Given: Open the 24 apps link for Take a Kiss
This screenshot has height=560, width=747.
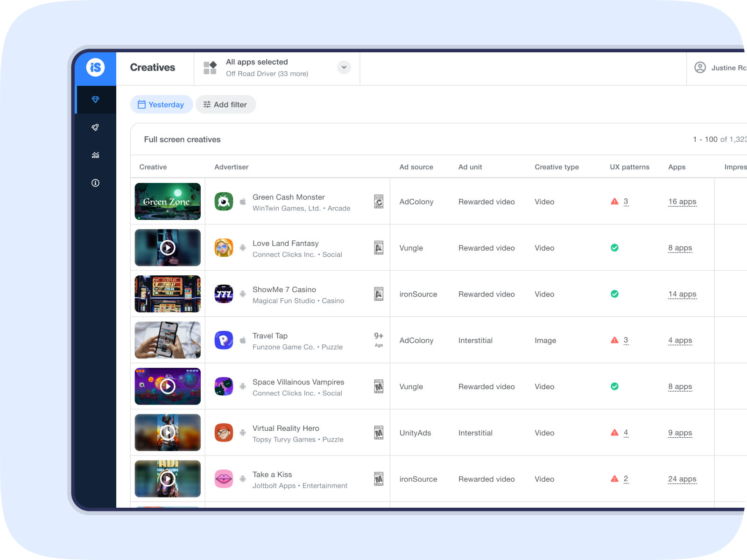Looking at the screenshot, I should (x=682, y=479).
